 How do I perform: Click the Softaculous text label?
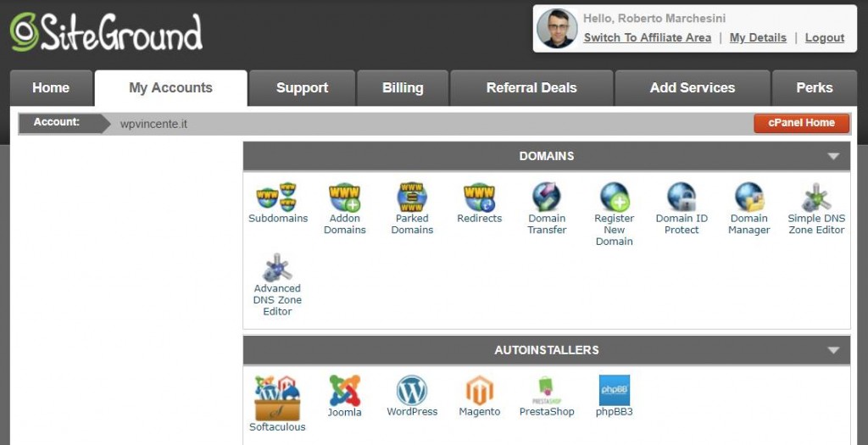click(x=277, y=426)
